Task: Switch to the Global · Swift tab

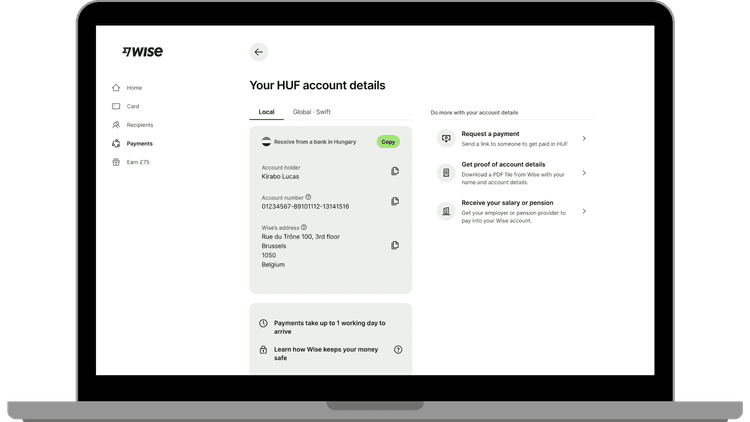Action: click(311, 112)
